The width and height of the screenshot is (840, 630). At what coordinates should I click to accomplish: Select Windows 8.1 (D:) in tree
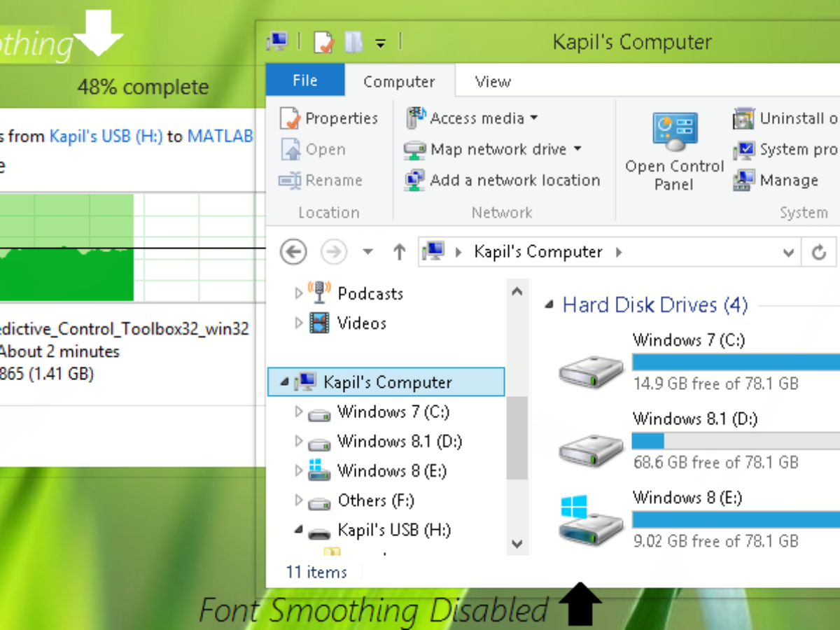click(400, 442)
